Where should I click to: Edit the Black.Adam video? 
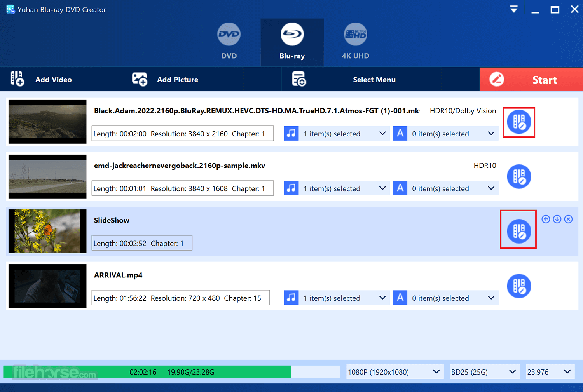click(x=519, y=122)
